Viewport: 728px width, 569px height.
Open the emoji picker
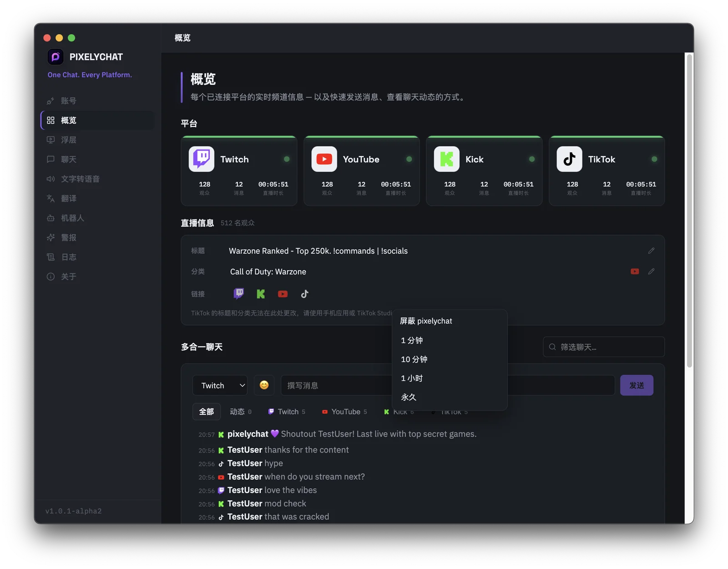tap(264, 385)
